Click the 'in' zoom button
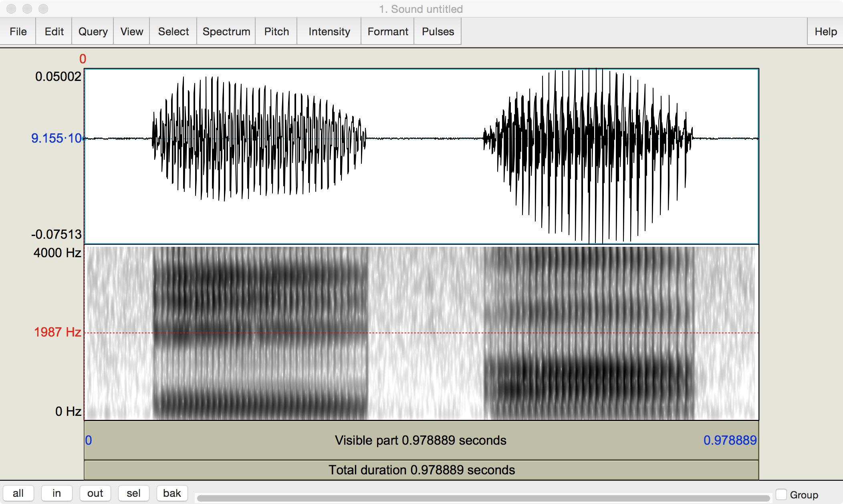This screenshot has width=843, height=504. (x=56, y=493)
